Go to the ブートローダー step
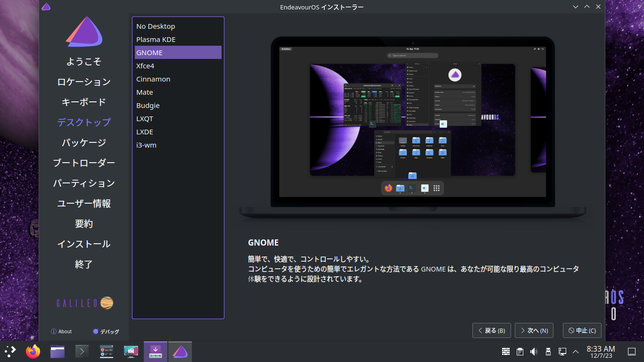The image size is (644, 362). [x=84, y=163]
